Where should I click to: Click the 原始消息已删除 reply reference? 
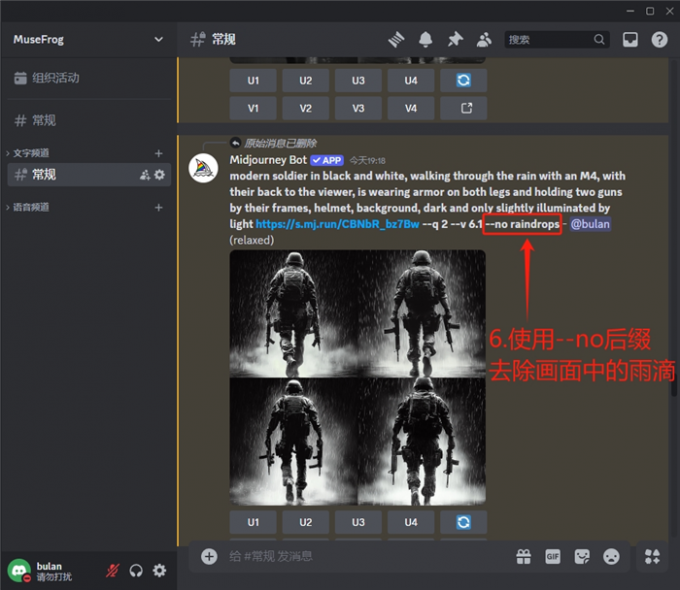click(280, 143)
